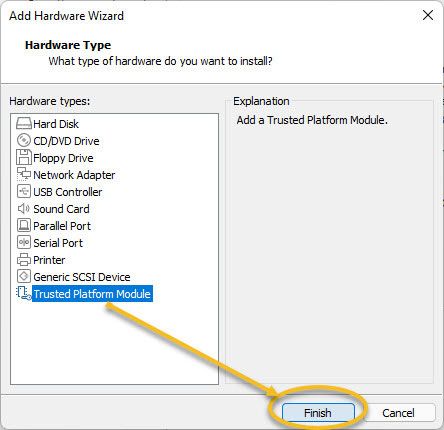Choose the Network Adapter text label
Screen dimensions: 444x430
click(74, 175)
